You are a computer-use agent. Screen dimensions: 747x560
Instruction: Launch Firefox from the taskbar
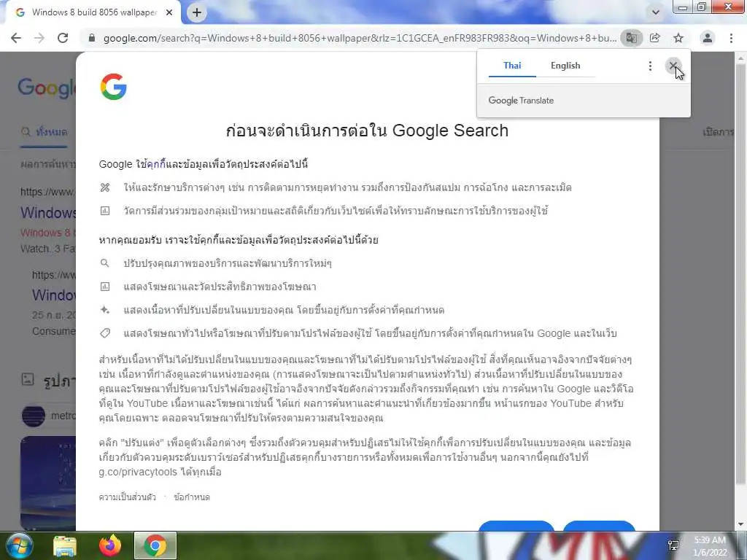click(x=110, y=545)
